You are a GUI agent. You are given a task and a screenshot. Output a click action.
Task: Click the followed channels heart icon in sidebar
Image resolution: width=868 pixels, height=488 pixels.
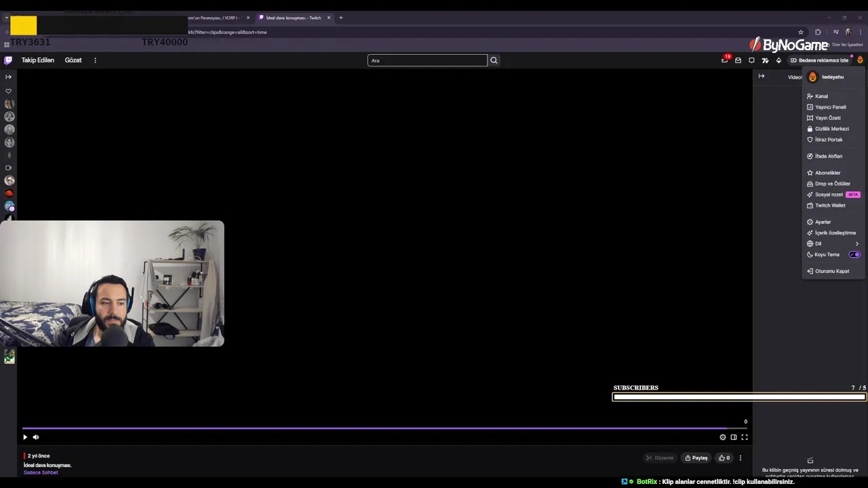[x=8, y=91]
